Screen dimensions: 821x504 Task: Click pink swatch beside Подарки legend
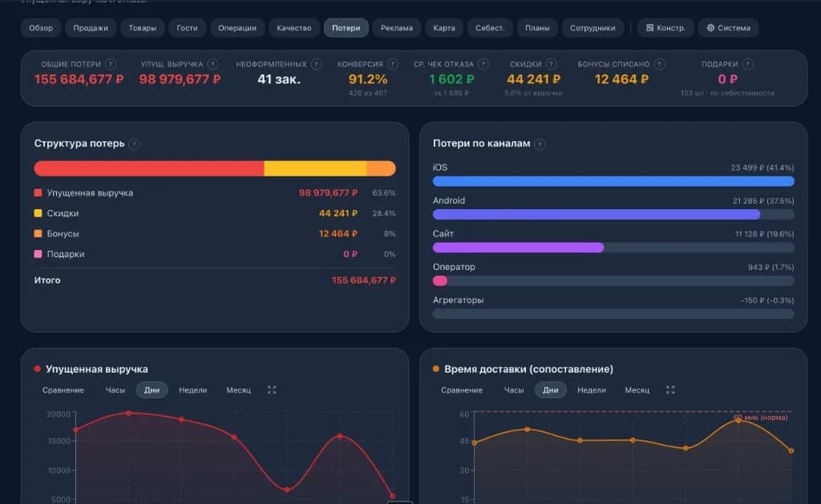click(38, 254)
